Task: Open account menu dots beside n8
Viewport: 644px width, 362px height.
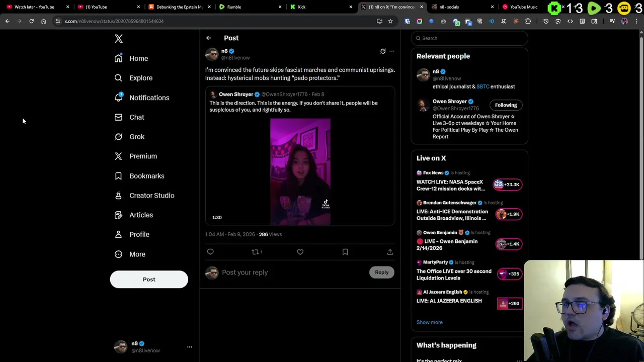Action: (x=190, y=347)
